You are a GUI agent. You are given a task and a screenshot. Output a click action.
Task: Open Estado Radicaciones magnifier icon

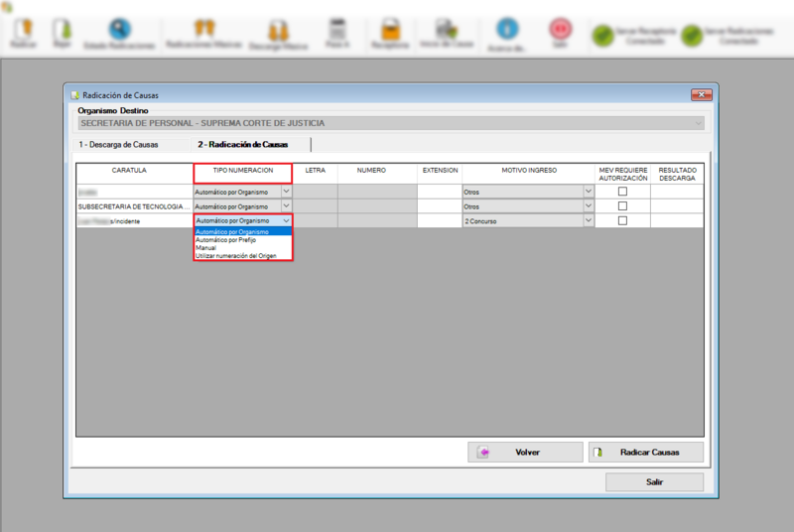click(119, 29)
